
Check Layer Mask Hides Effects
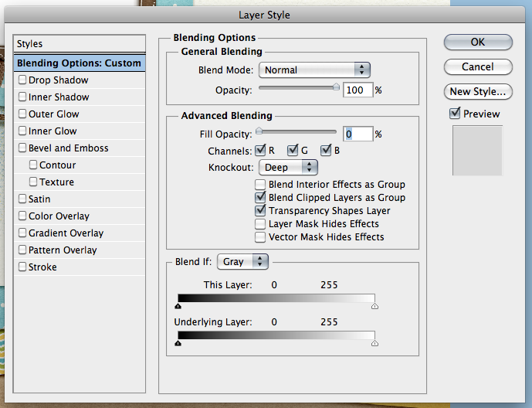click(260, 224)
